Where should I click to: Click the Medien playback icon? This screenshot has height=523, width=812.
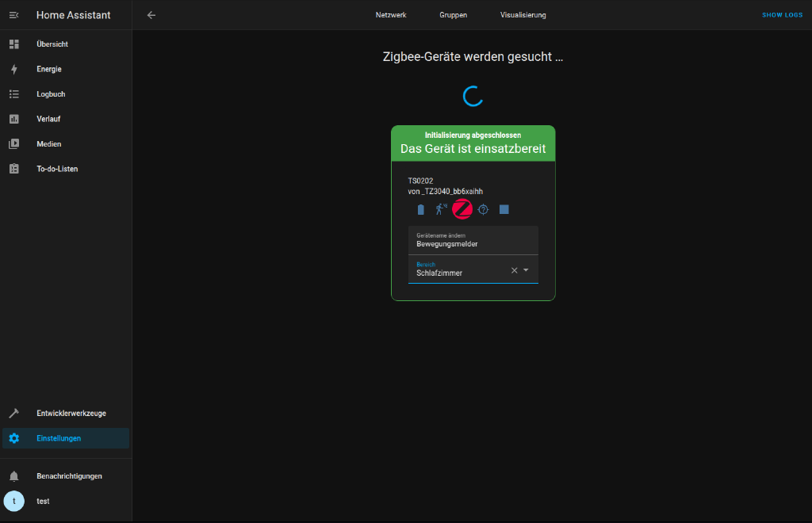point(13,143)
